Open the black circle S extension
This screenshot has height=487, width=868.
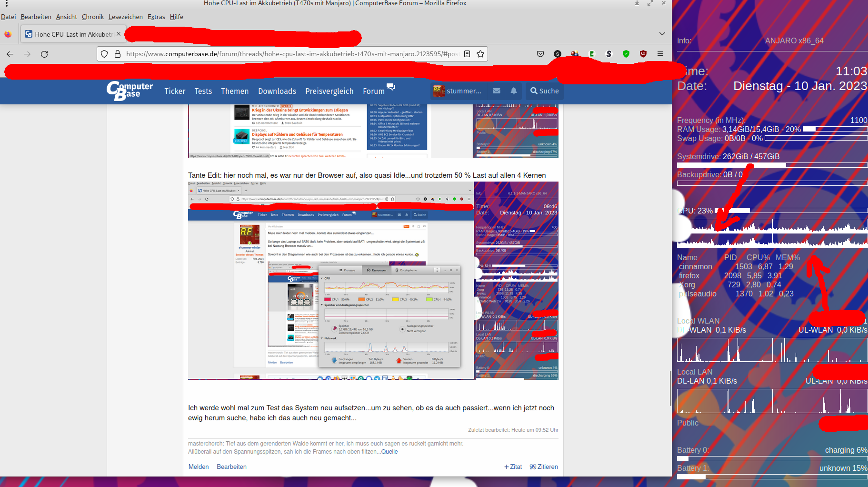tap(558, 54)
